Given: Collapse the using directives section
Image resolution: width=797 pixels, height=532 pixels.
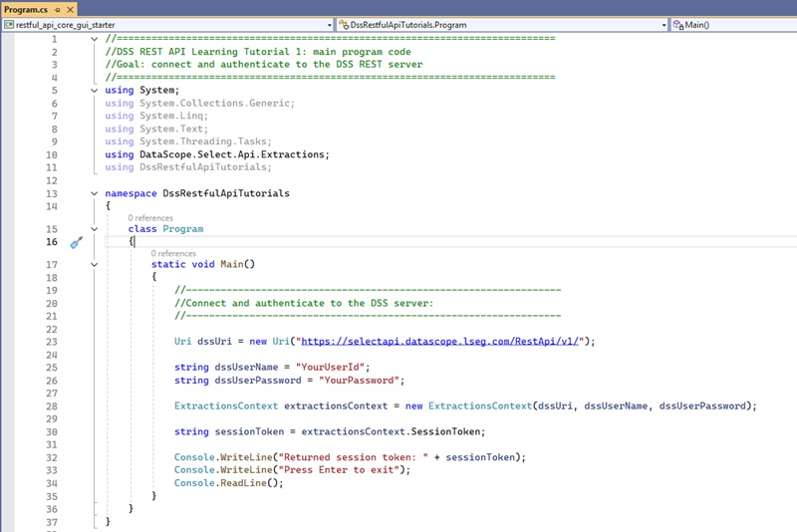Looking at the screenshot, I should click(x=95, y=91).
